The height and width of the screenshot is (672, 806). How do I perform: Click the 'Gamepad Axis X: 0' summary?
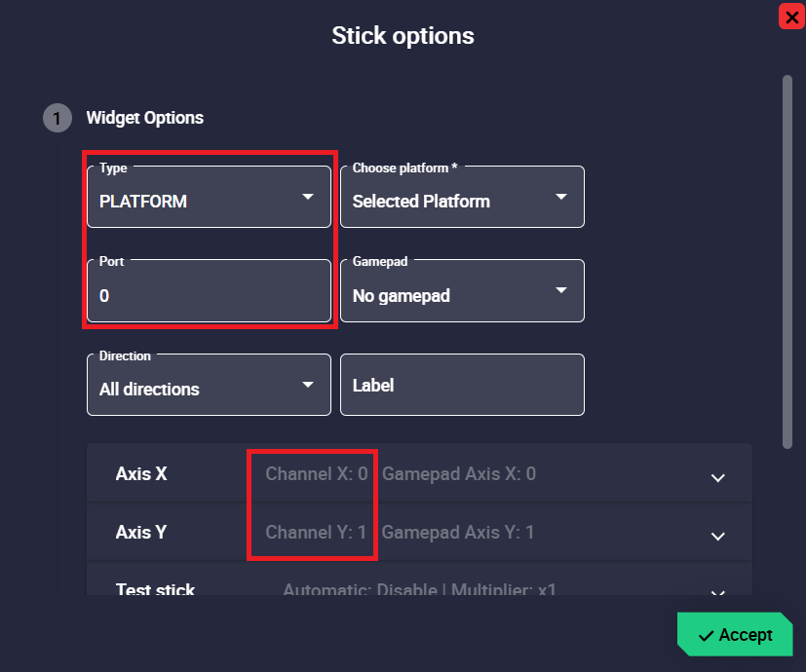tap(458, 474)
